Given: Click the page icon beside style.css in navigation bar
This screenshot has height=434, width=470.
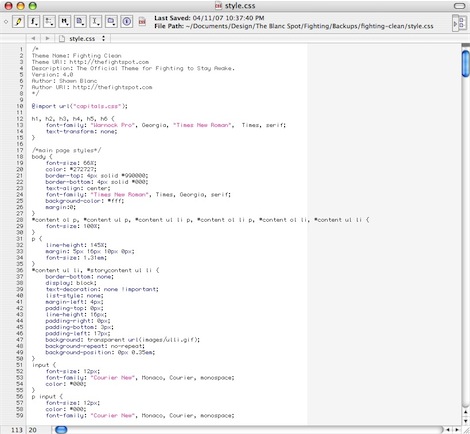Looking at the screenshot, I should coord(62,39).
